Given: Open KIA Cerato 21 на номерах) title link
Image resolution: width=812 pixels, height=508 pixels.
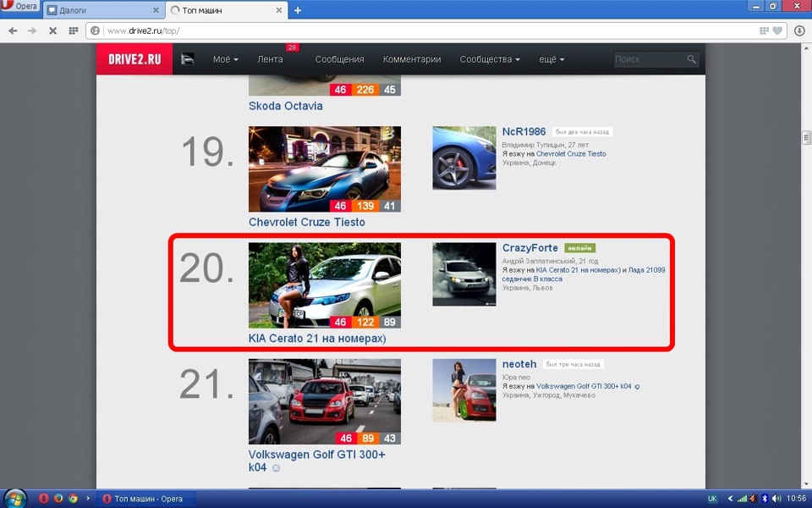Looking at the screenshot, I should tap(317, 338).
